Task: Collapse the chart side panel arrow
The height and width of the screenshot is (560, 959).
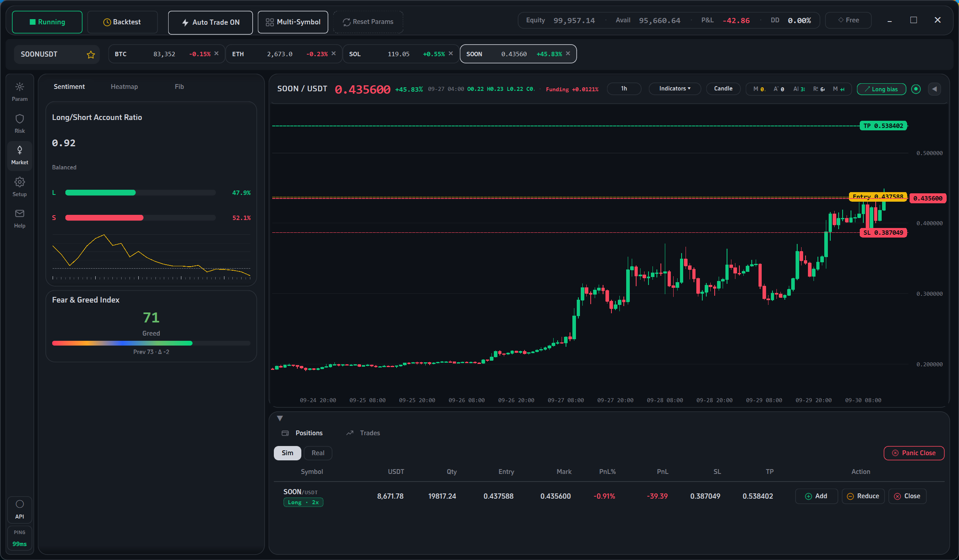Action: coord(934,89)
